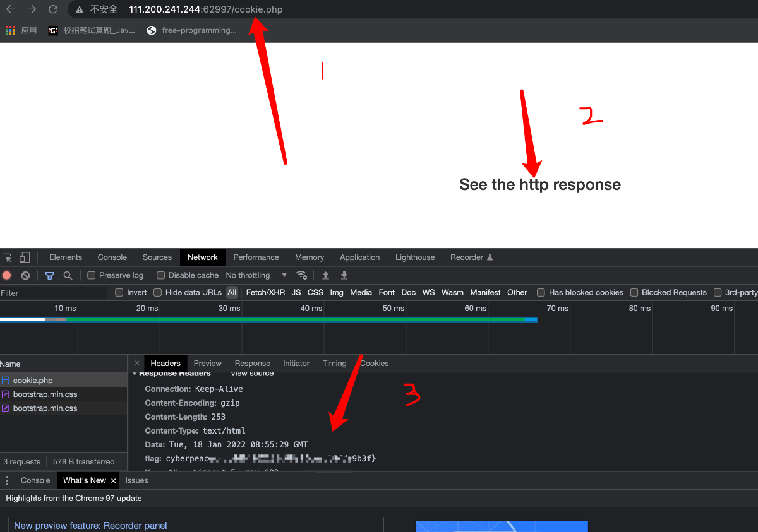Stop recording the network log
This screenshot has height=532, width=758.
tap(7, 275)
